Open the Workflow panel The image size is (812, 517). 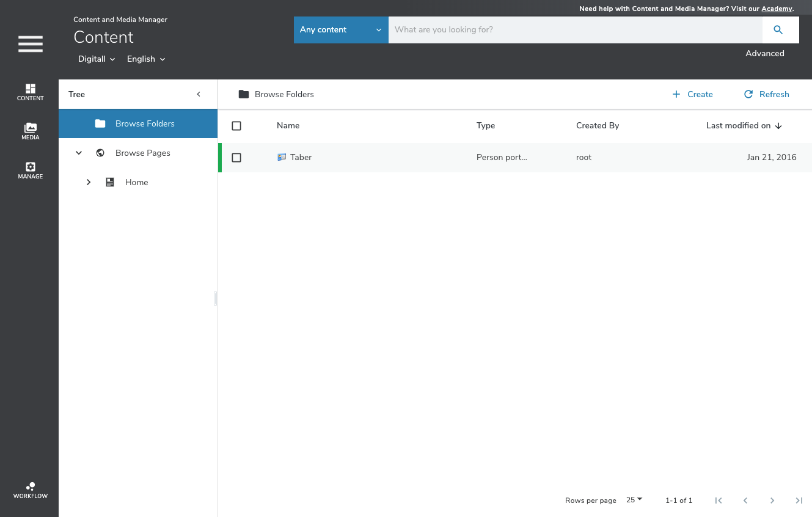[x=30, y=491]
